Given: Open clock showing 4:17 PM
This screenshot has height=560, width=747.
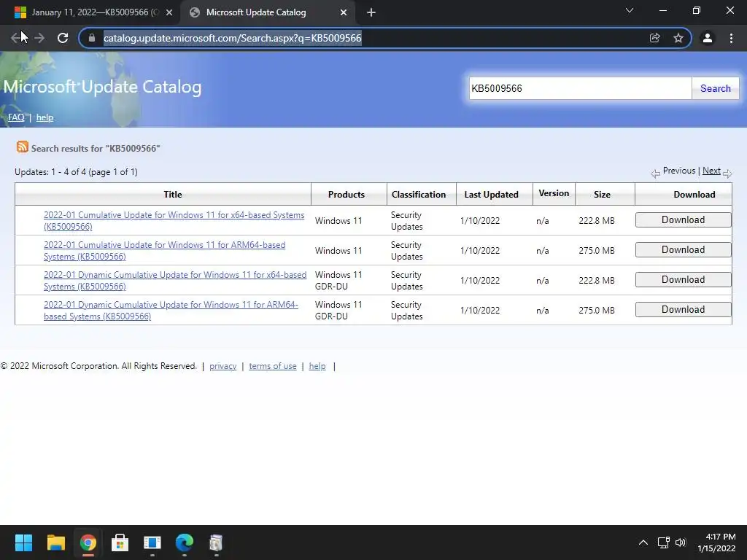Looking at the screenshot, I should pos(716,542).
